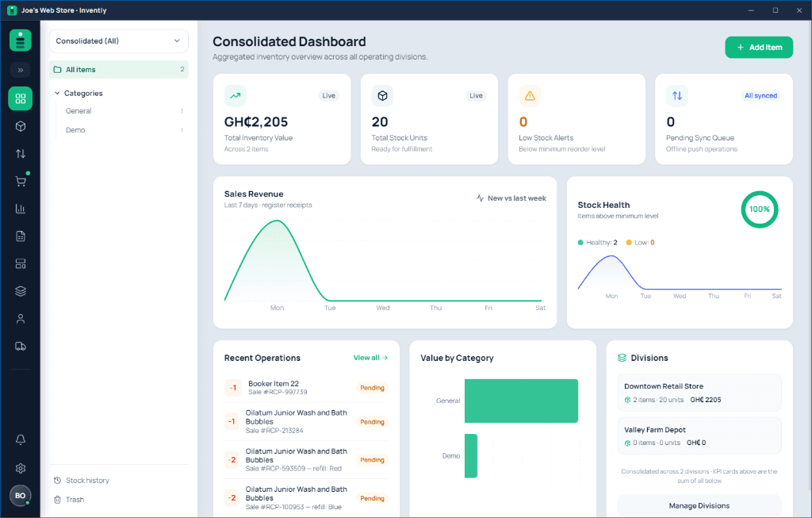
Task: Click the sync arrows icon on Pending Sync Queue
Action: [x=677, y=96]
